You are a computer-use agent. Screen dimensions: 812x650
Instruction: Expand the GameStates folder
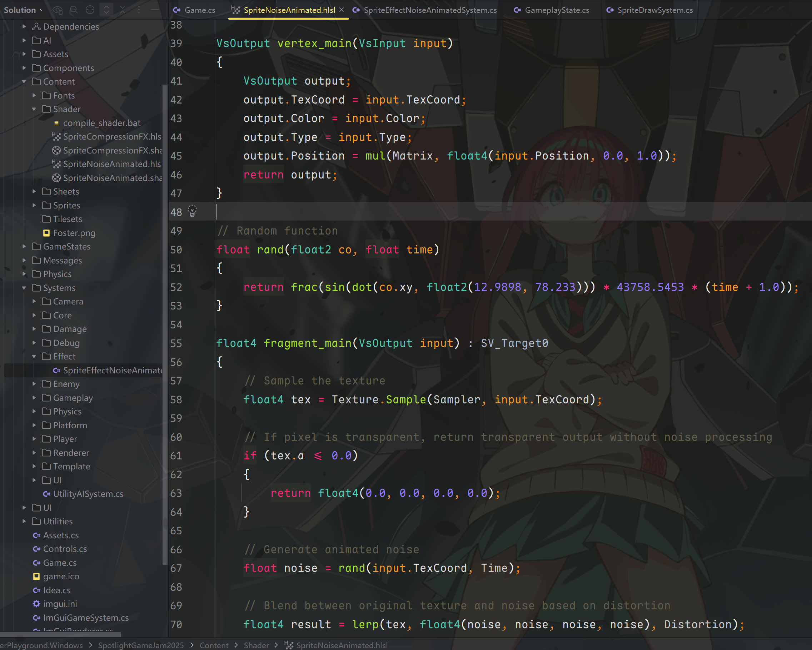[x=24, y=247]
